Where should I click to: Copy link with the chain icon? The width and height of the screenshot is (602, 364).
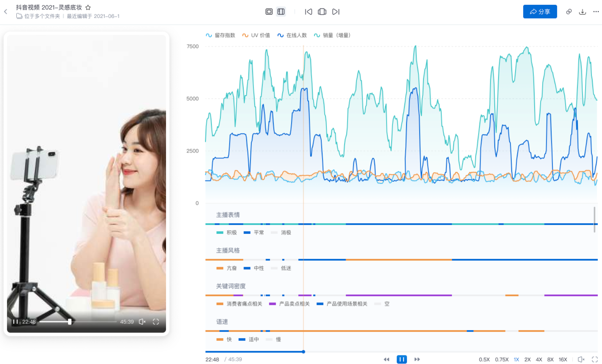tap(569, 12)
